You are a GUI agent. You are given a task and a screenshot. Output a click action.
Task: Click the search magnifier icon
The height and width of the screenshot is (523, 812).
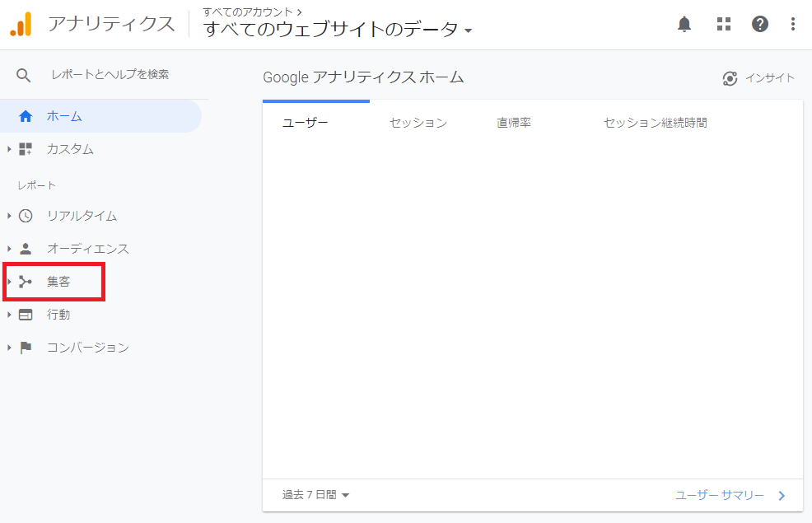23,75
